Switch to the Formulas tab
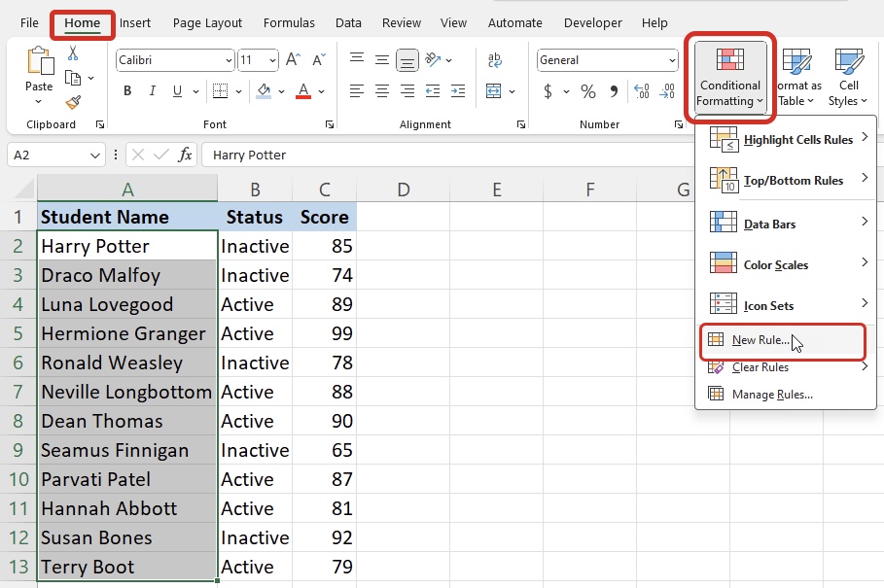Screen dimensions: 884x588 point(289,23)
